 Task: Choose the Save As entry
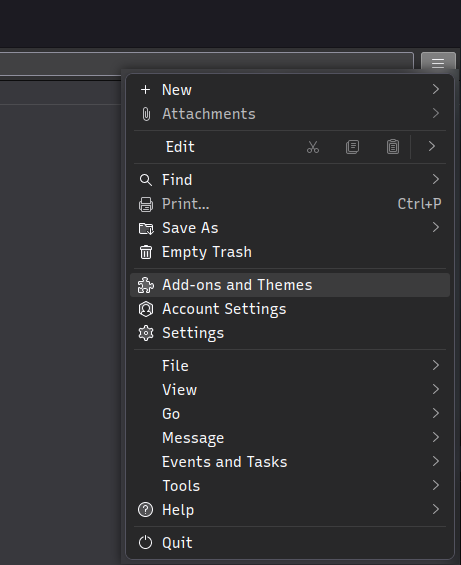click(x=290, y=228)
